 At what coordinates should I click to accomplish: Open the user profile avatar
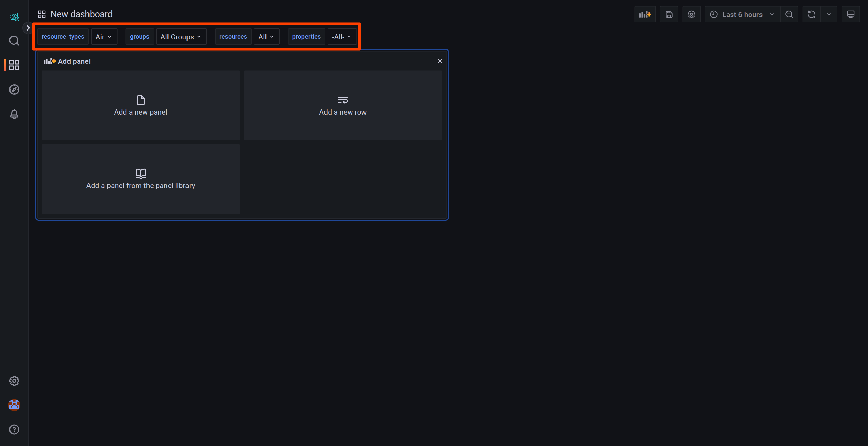[x=14, y=405]
